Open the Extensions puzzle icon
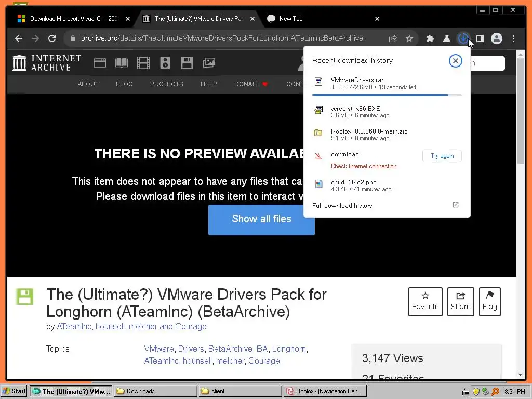 pos(430,38)
